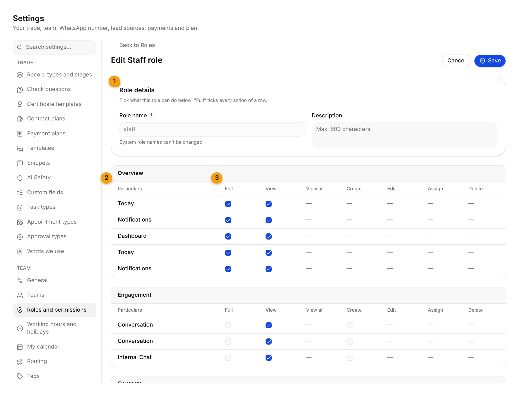The image size is (532, 396).
Task: Open Approval types check icon
Action: tap(20, 237)
